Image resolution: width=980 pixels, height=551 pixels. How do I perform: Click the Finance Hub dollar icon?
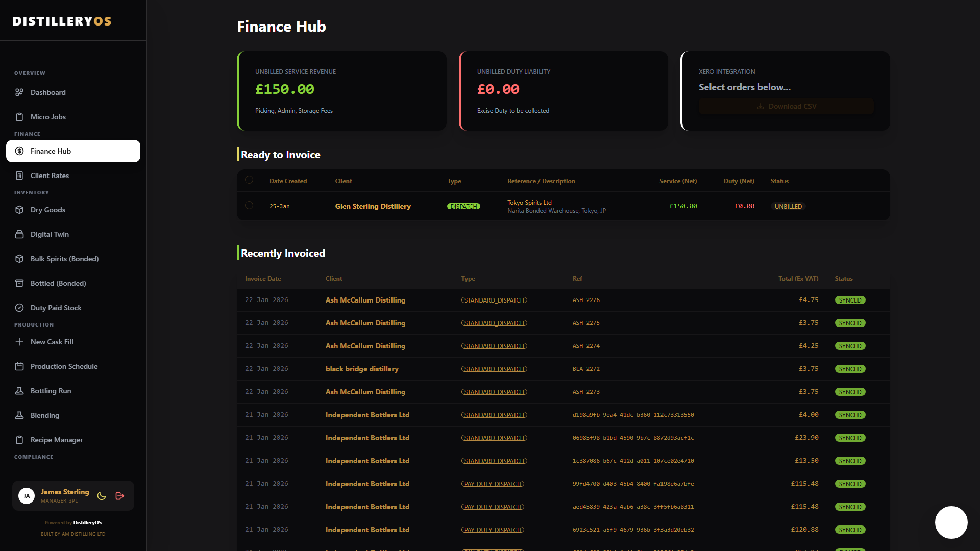[x=19, y=151]
